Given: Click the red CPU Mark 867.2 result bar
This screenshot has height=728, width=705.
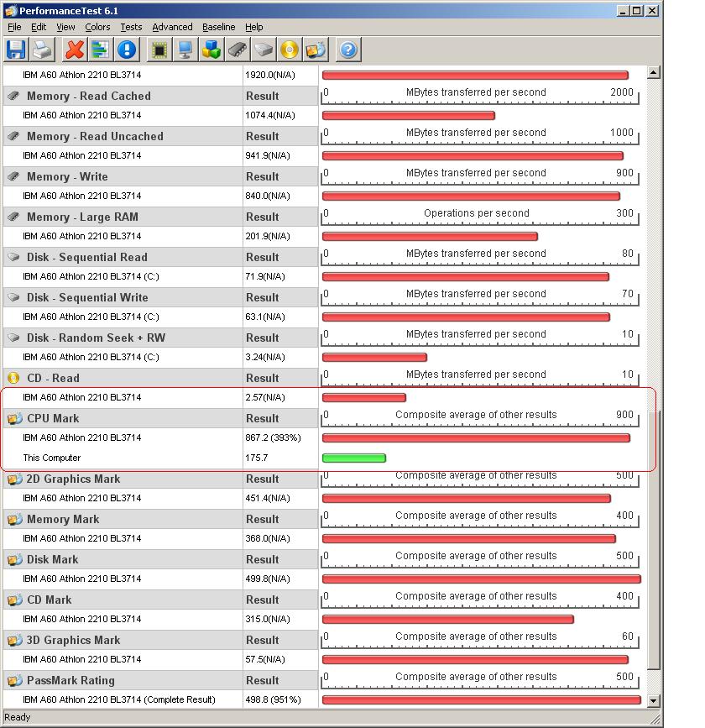Looking at the screenshot, I should click(476, 437).
